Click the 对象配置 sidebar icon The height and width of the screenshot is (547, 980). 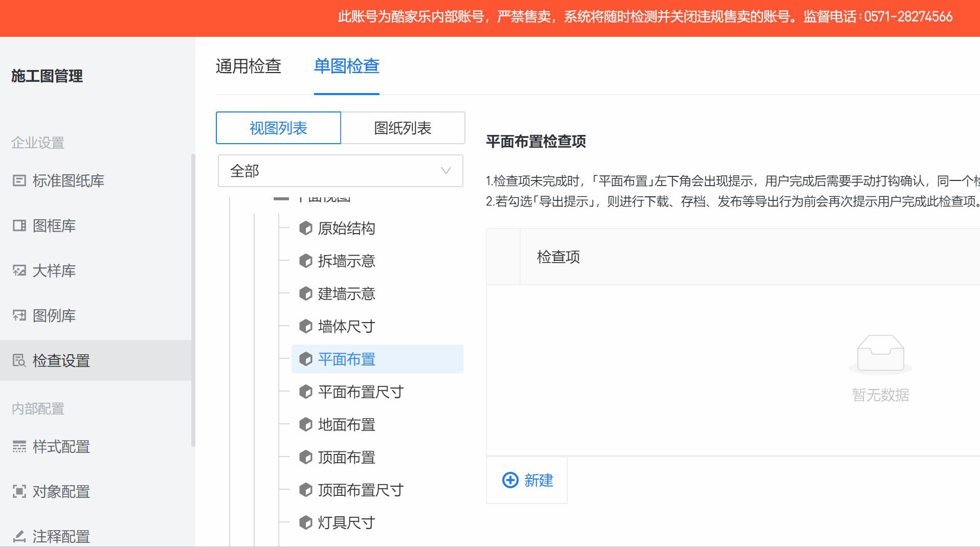coord(19,491)
